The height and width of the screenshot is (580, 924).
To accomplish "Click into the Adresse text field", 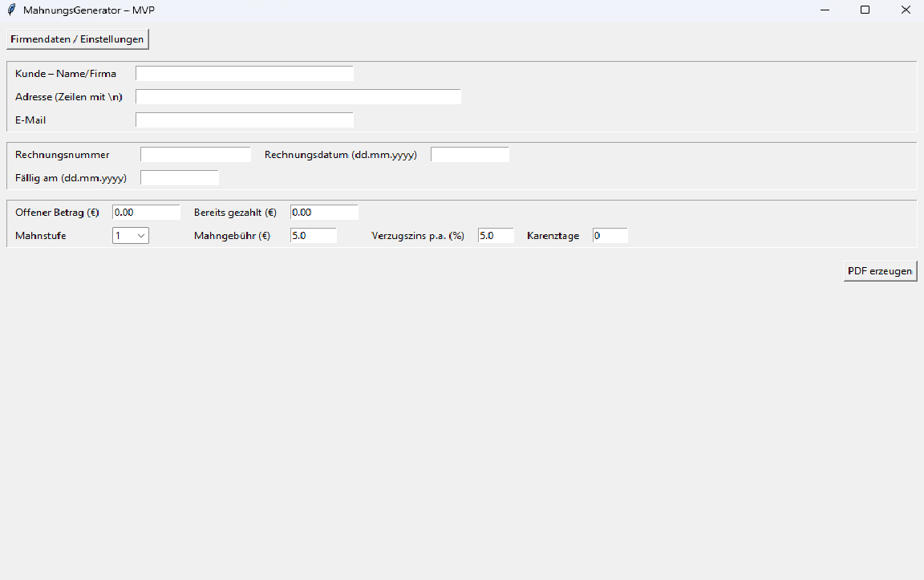I will click(x=298, y=97).
